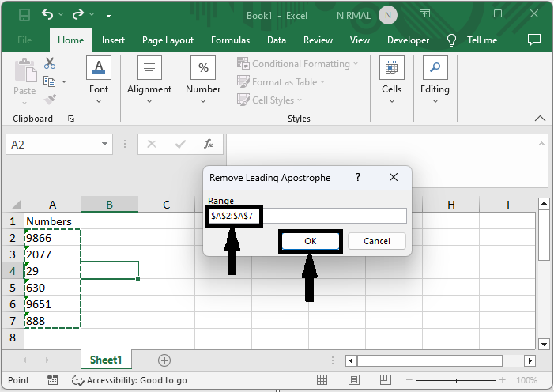Click the Copy icon
Screen dimensions: 554x392
tap(50, 81)
